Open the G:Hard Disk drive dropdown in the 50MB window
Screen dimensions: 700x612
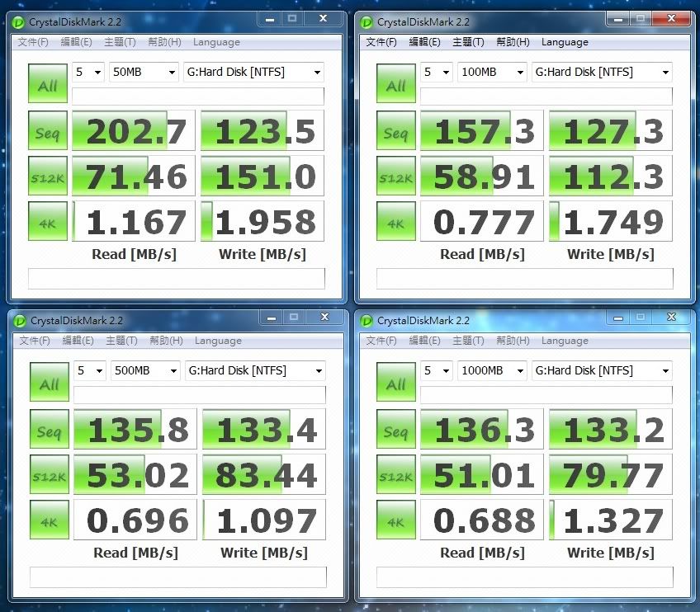click(253, 72)
